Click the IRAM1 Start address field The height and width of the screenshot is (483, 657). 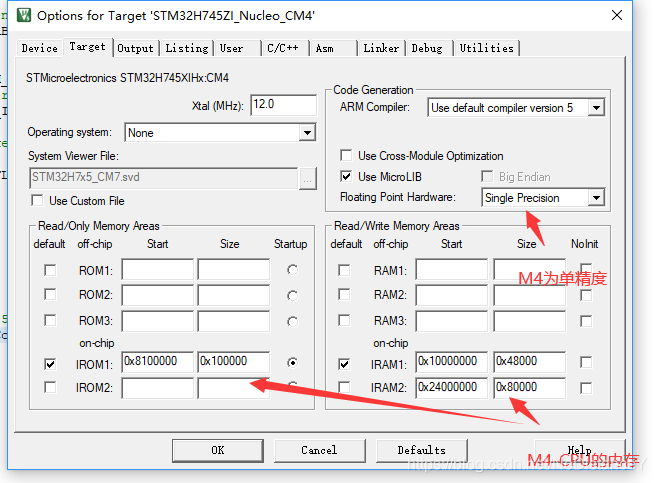pos(452,362)
